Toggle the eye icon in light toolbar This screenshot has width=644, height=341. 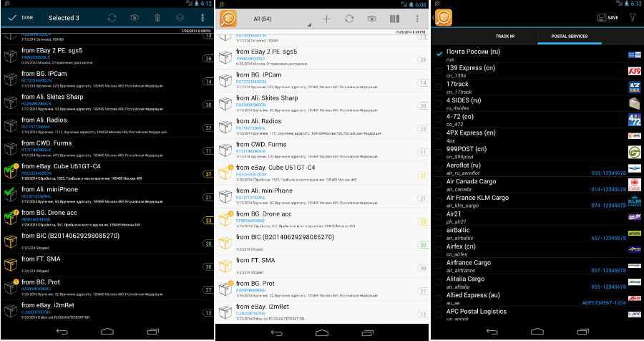coord(371,19)
